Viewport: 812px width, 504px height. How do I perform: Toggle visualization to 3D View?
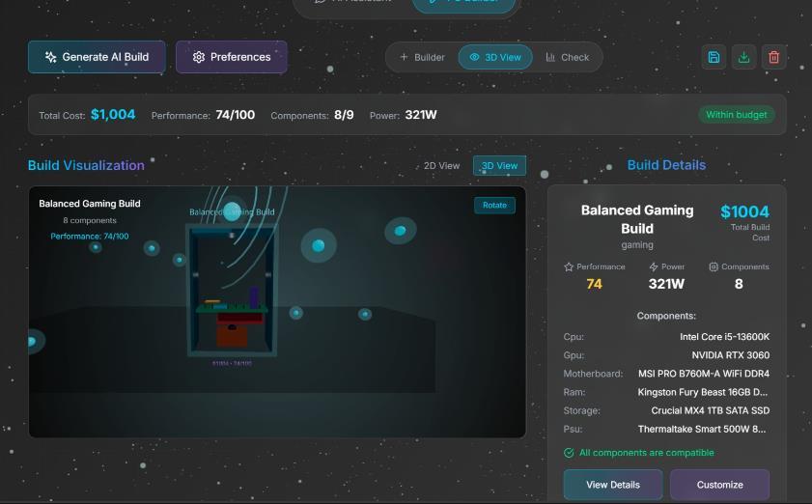click(499, 166)
